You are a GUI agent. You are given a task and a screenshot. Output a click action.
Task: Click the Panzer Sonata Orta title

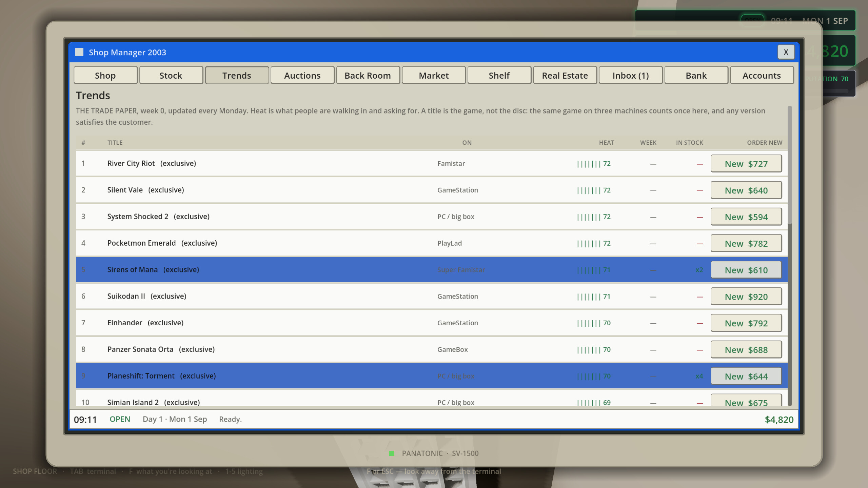(140, 349)
